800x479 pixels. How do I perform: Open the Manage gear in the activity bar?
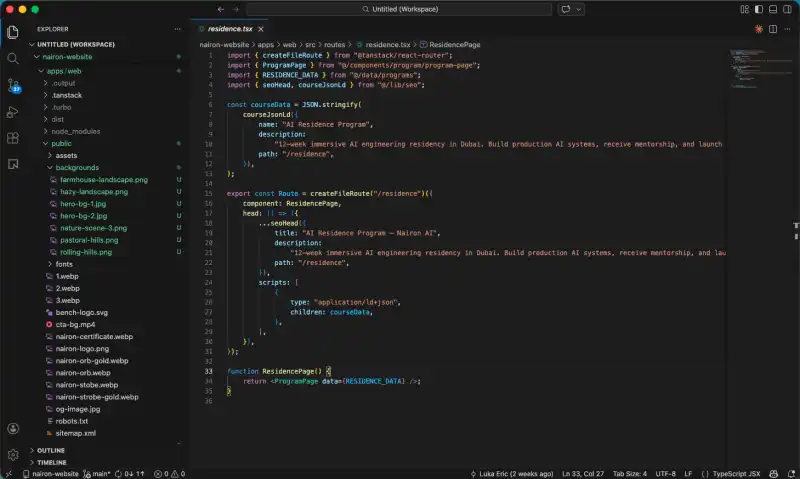13,455
